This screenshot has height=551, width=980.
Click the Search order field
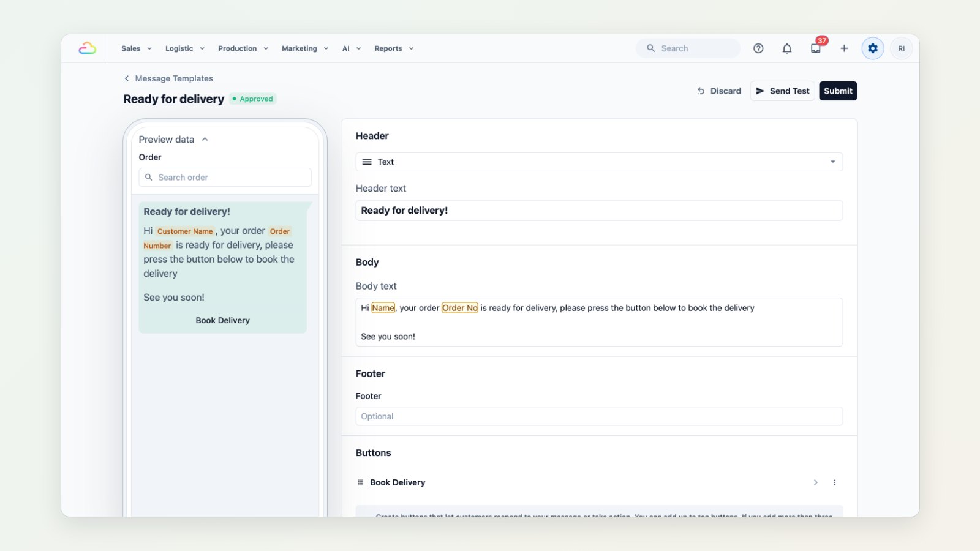click(225, 178)
